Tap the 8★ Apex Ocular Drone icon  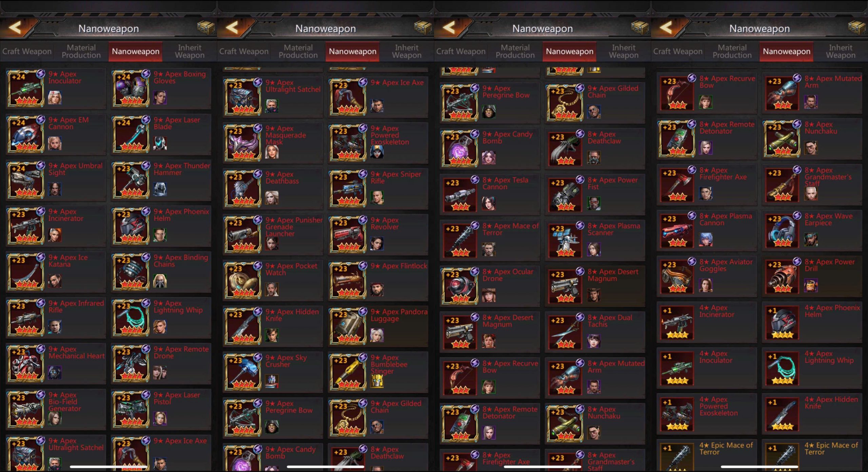click(460, 286)
